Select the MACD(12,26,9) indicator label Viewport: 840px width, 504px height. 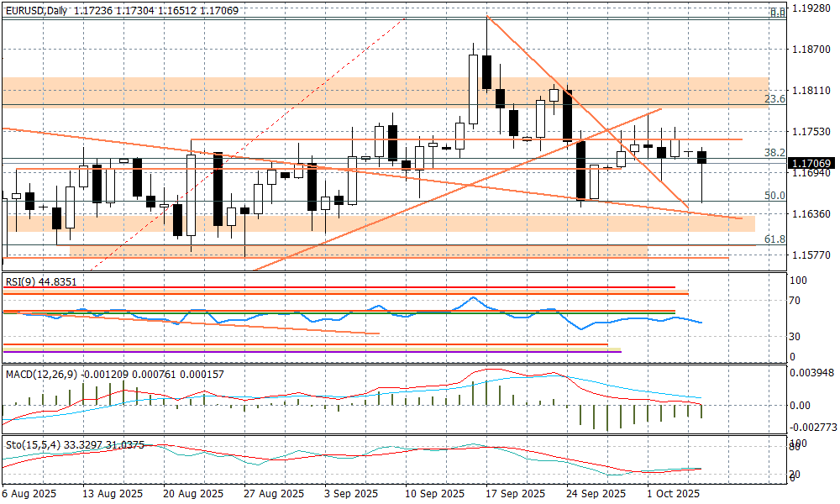click(42, 373)
